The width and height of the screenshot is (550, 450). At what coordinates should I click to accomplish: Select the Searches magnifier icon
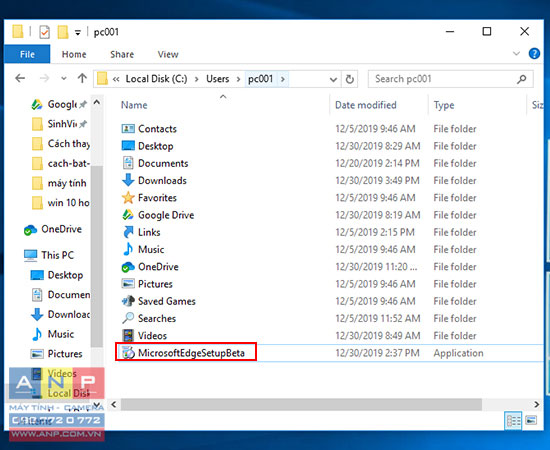tap(128, 318)
